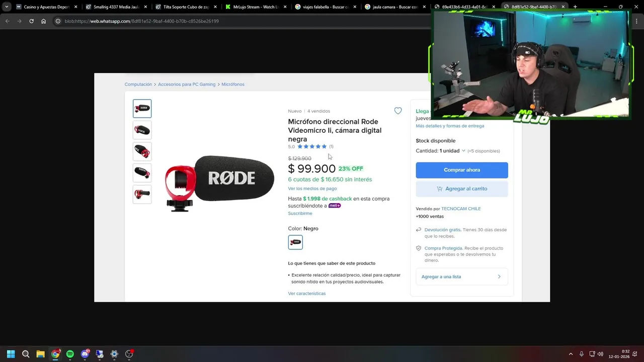Click Agregar al carrito button
The width and height of the screenshot is (644, 362).
[x=462, y=189]
